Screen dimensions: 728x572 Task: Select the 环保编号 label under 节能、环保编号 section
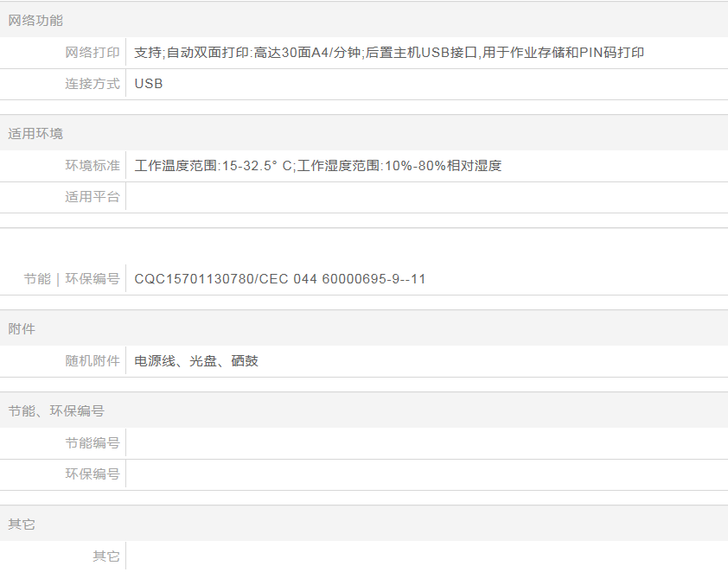93,474
